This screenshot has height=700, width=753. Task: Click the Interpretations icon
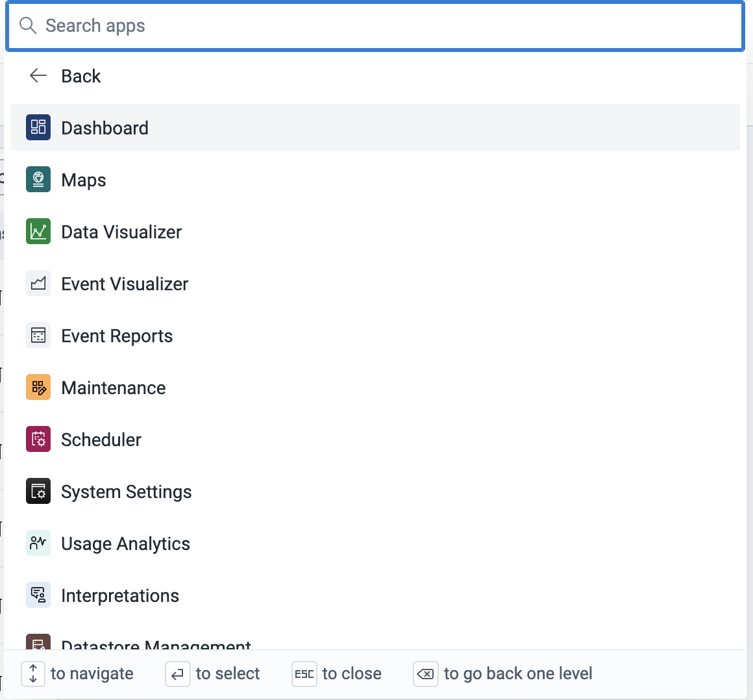pos(38,595)
